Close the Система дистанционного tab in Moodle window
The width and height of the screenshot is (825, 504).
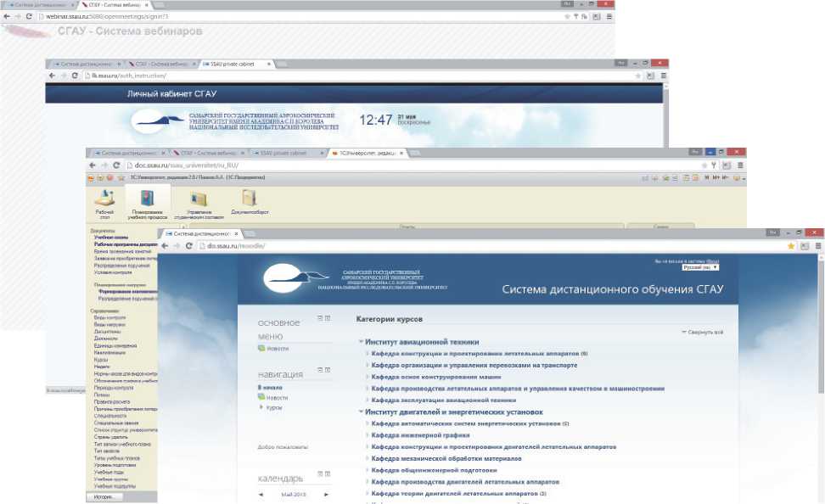point(236,233)
